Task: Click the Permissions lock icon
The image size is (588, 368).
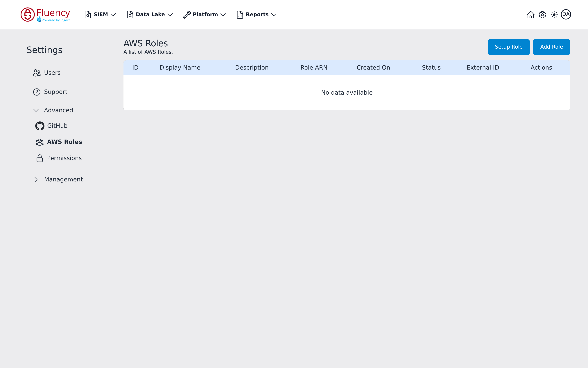Action: [x=40, y=158]
